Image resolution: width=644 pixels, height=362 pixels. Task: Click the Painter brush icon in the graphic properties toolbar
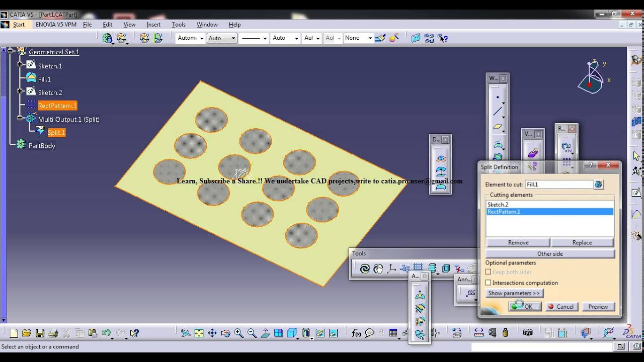click(x=381, y=38)
